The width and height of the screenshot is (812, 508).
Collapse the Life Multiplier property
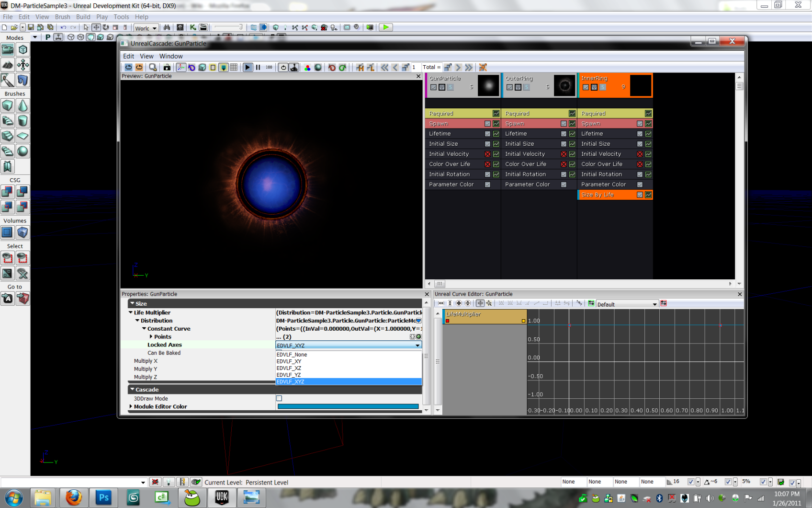(130, 312)
